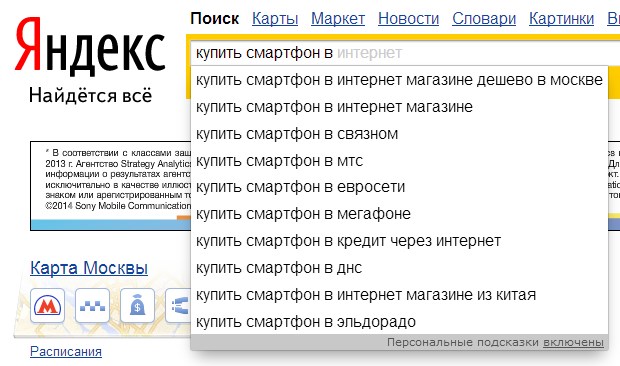620x366 pixels.
Task: Select suggestion 'купить смартфон в связном'
Action: (399, 134)
